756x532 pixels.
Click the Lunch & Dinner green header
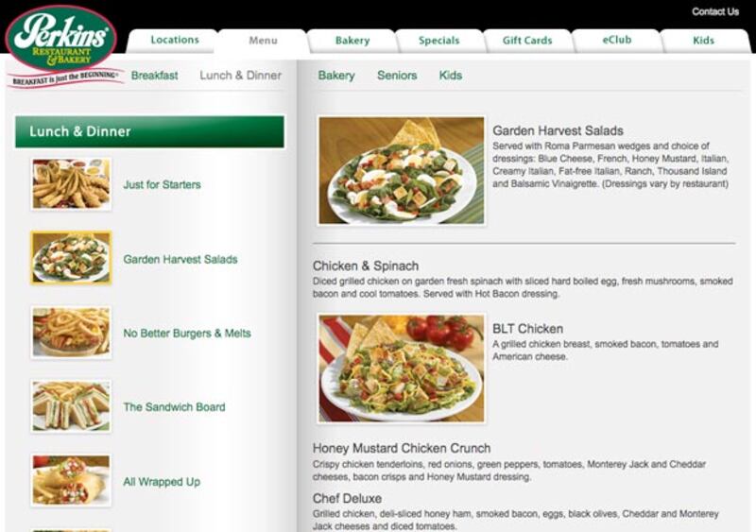pyautogui.click(x=149, y=132)
